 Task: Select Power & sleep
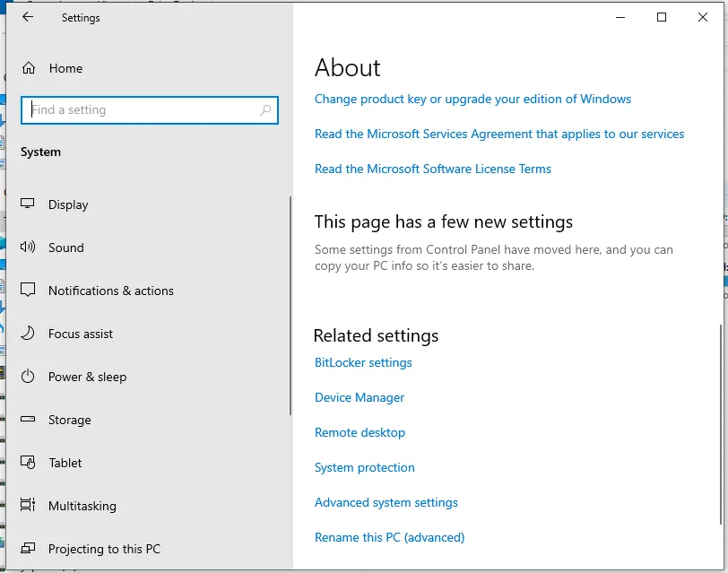tap(87, 377)
